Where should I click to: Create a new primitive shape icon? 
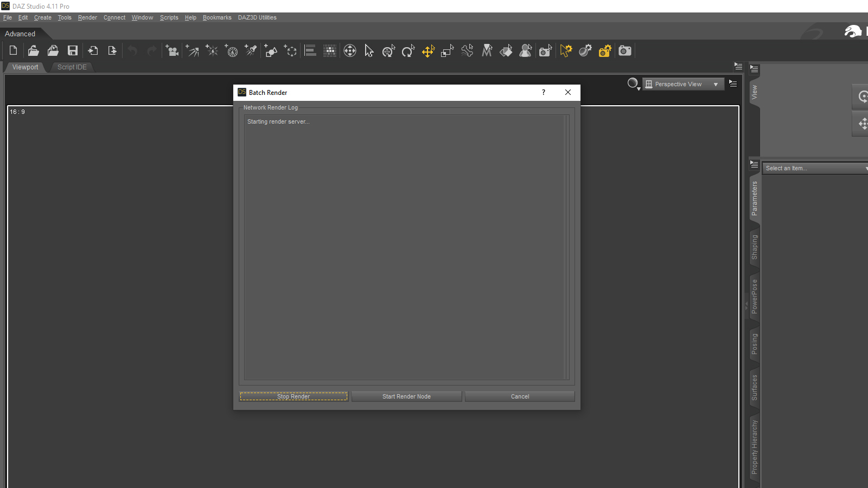click(x=271, y=51)
